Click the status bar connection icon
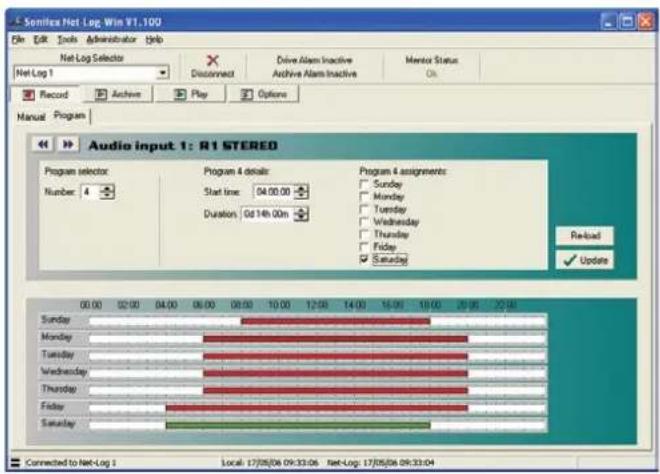Viewport: 660px width, 474px height. (15, 463)
